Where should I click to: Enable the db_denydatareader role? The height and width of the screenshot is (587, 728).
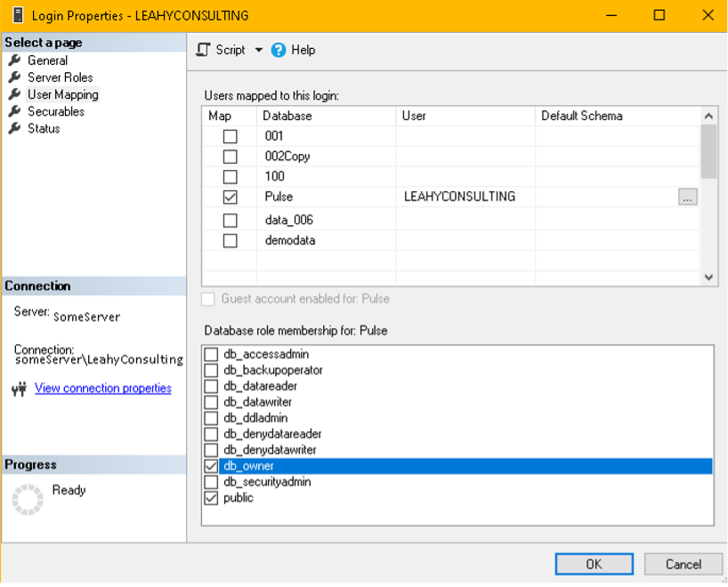[x=211, y=434]
